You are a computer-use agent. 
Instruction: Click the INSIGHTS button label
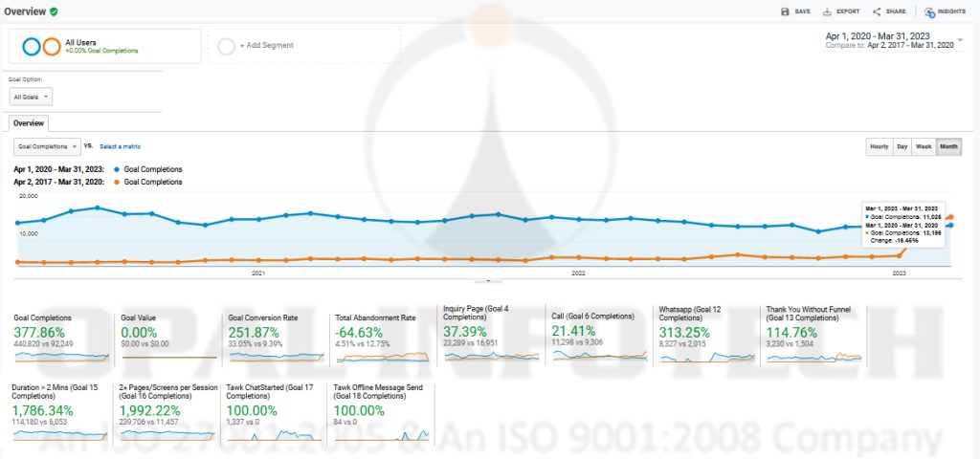point(952,11)
